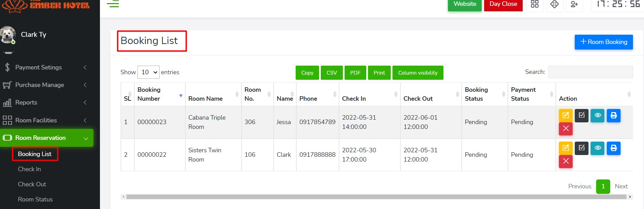Click edit icon for booking 00000023

pyautogui.click(x=565, y=115)
